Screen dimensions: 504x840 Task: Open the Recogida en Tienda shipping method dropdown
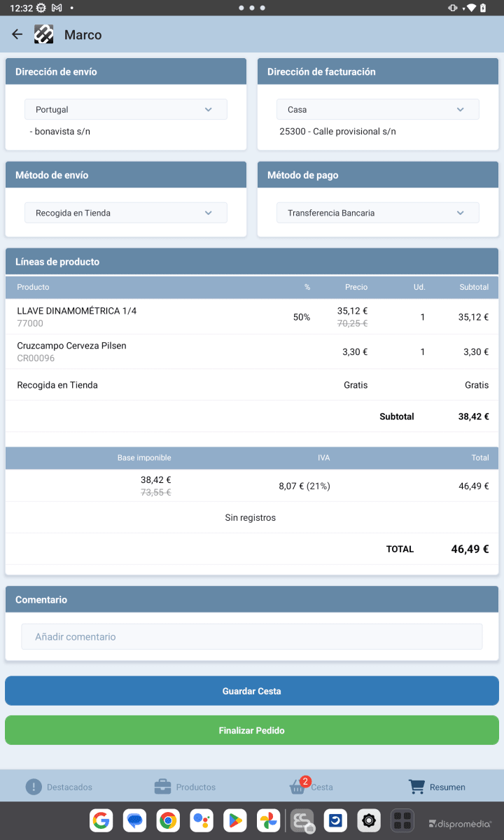[126, 213]
